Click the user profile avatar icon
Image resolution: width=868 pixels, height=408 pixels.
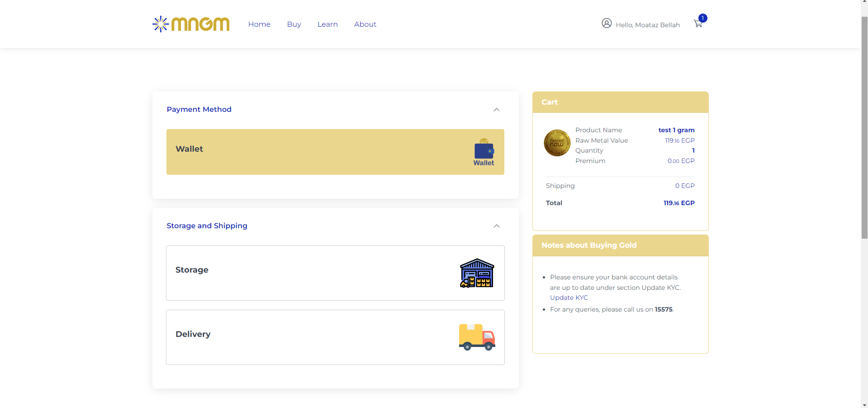tap(607, 24)
